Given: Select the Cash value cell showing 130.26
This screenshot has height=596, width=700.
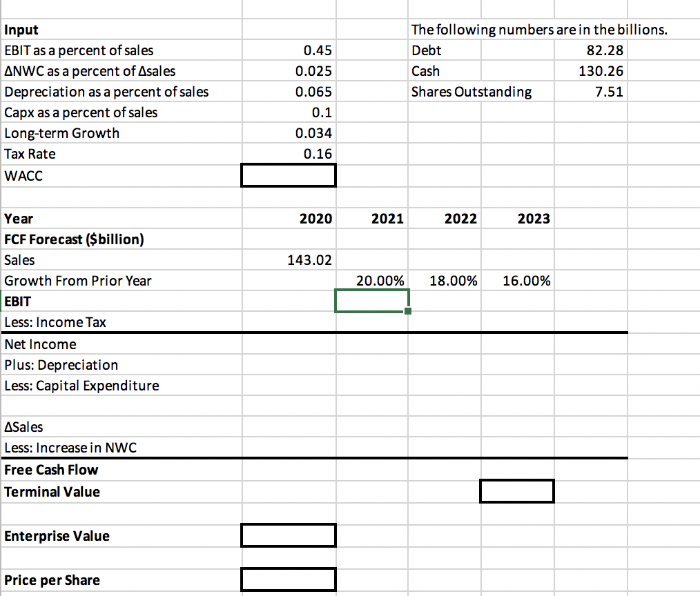Looking at the screenshot, I should [x=590, y=70].
